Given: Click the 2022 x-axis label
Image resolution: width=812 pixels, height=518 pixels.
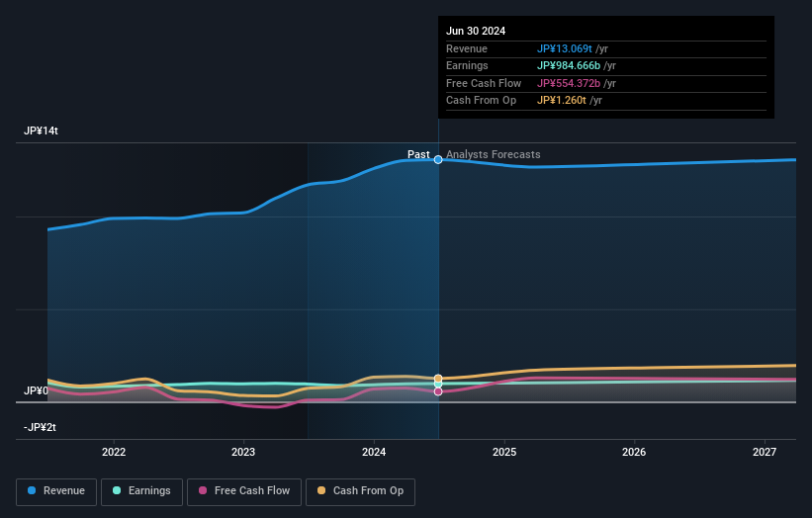Looking at the screenshot, I should point(114,452).
